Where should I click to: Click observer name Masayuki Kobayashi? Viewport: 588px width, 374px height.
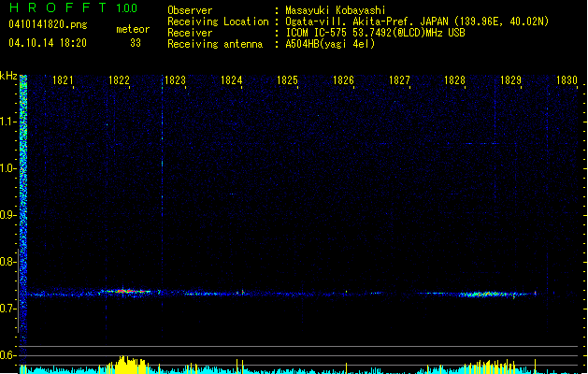pos(336,10)
